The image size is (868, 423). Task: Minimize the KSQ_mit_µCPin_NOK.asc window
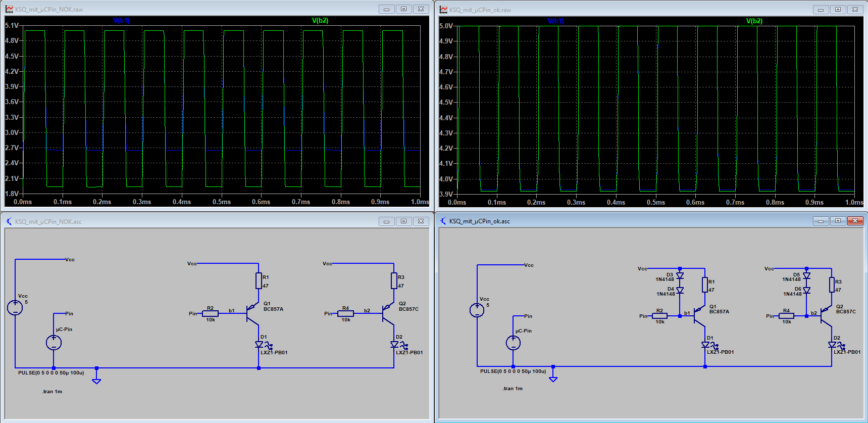click(x=386, y=221)
